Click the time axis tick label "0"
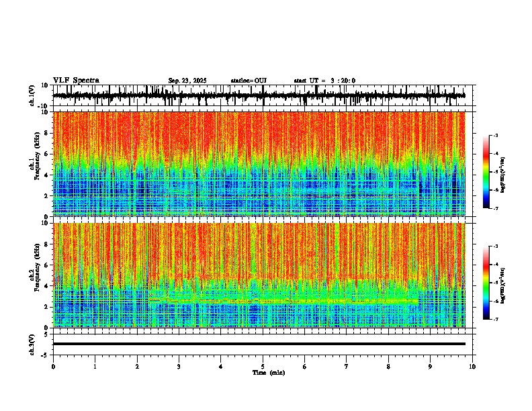The width and height of the screenshot is (532, 411). coord(53,367)
